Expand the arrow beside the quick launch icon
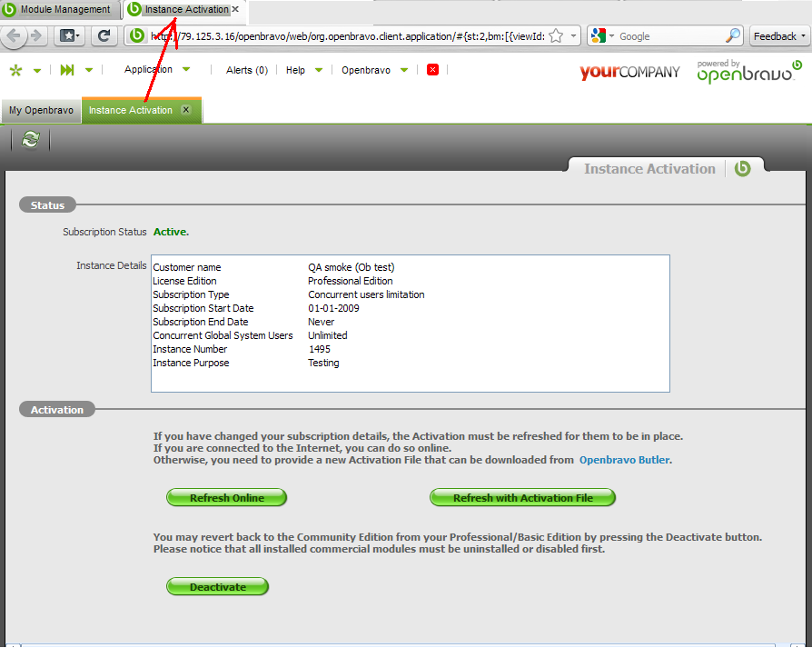Viewport: 812px width, 648px height. 89,70
